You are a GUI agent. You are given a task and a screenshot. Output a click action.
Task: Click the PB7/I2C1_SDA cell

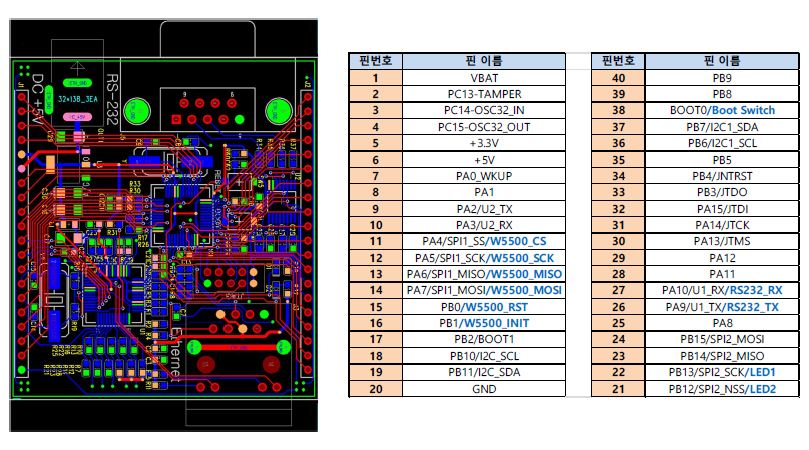722,127
